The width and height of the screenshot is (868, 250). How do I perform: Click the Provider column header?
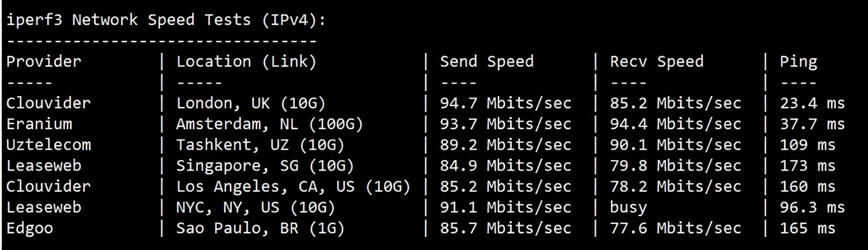(44, 62)
